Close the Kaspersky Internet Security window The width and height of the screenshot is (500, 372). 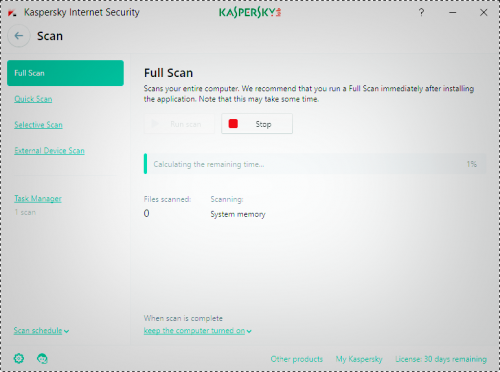pos(483,13)
